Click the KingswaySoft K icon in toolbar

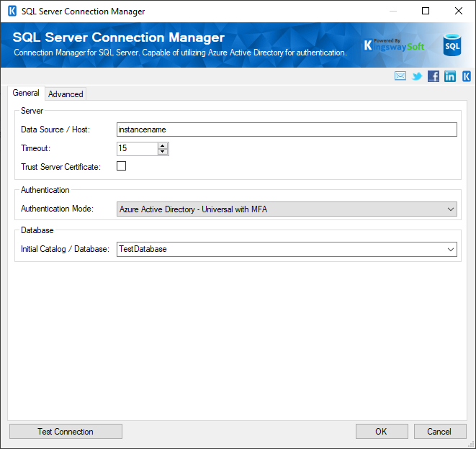467,76
